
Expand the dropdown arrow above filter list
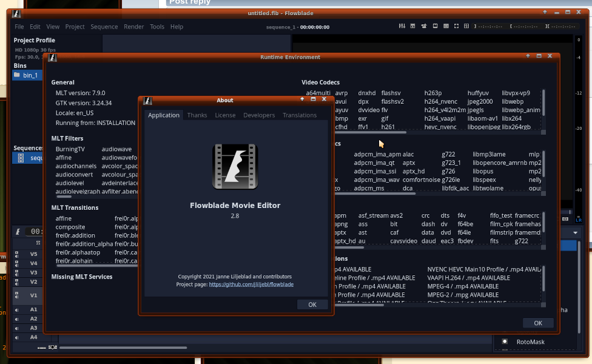coord(575,232)
